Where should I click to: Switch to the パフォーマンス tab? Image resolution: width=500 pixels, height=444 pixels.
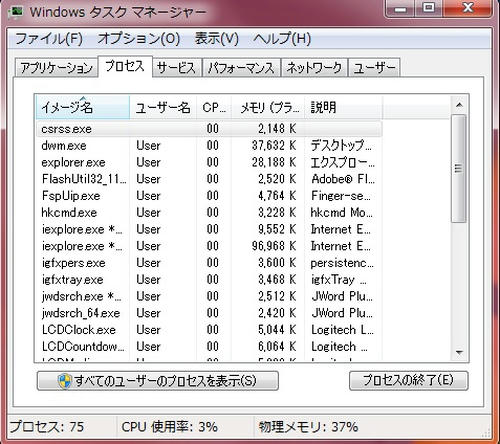pos(241,68)
